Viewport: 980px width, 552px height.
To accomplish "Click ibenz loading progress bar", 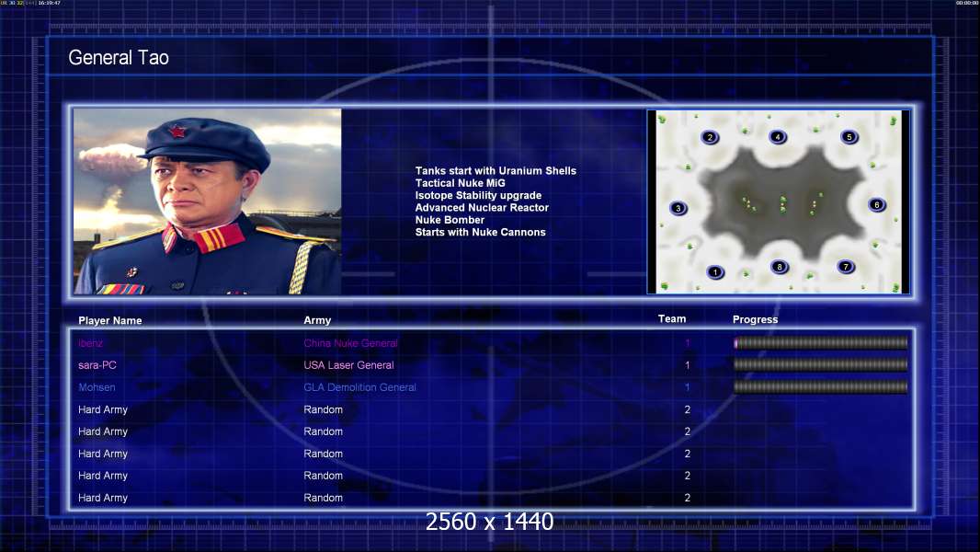I will pyautogui.click(x=821, y=342).
